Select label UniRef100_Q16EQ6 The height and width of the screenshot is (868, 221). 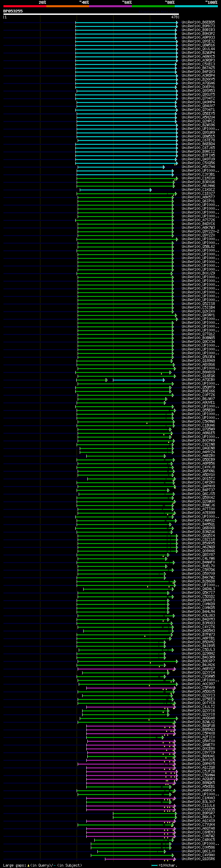pyautogui.click(x=198, y=376)
